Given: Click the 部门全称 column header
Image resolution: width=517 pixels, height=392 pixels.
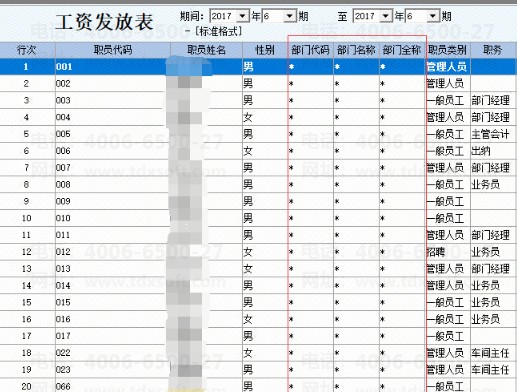Looking at the screenshot, I should tap(402, 50).
